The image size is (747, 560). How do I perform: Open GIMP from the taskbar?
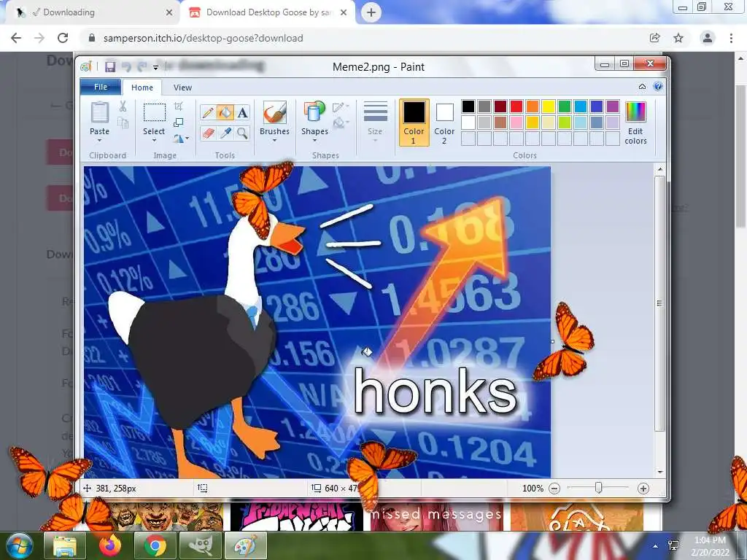[x=200, y=545]
